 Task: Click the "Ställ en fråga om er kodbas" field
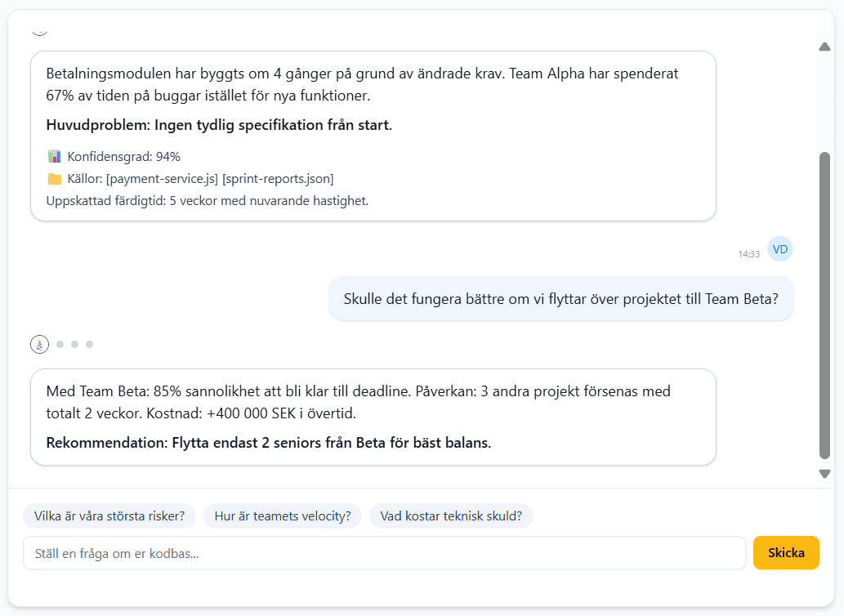pyautogui.click(x=384, y=552)
